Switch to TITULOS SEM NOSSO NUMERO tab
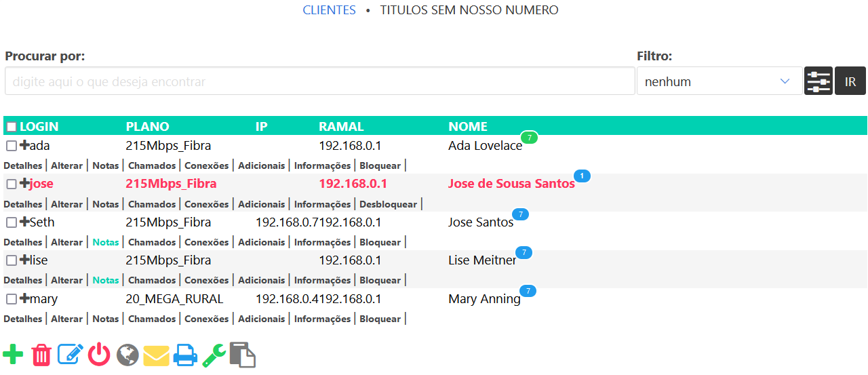Viewport: 868px width, 375px height. pos(469,10)
